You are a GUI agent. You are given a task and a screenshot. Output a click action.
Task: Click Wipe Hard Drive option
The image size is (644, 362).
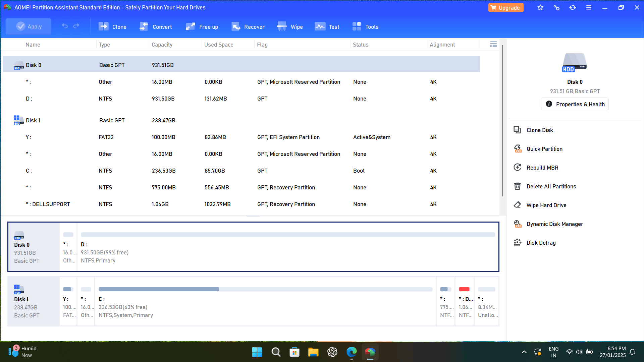click(546, 205)
